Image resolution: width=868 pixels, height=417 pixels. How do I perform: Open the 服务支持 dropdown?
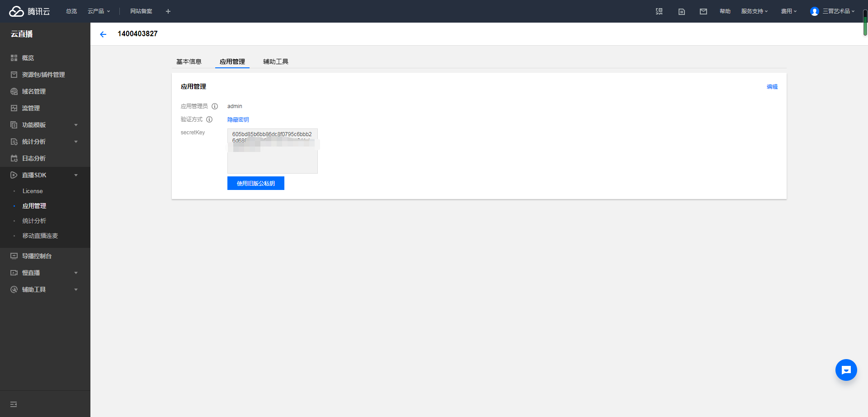point(754,11)
